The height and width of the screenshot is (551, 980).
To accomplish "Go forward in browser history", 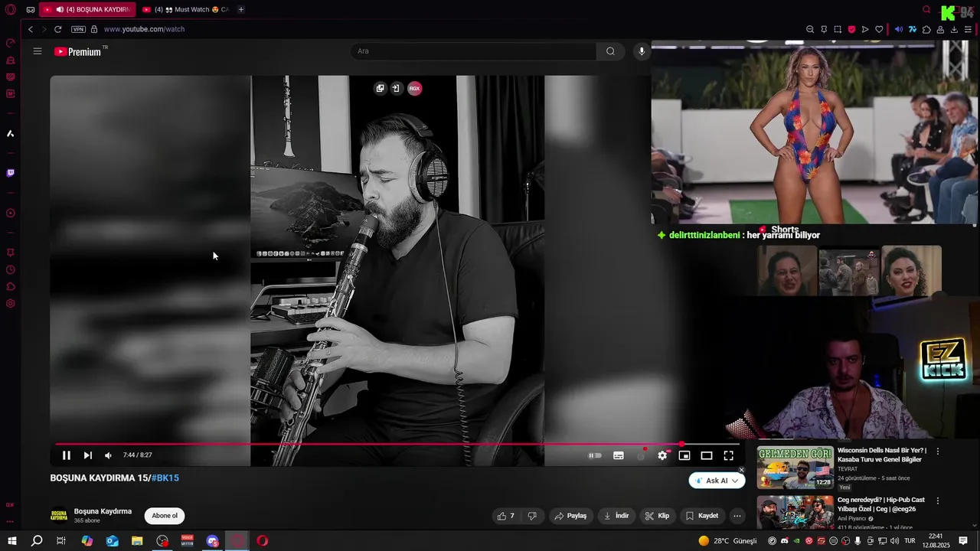I will [44, 29].
